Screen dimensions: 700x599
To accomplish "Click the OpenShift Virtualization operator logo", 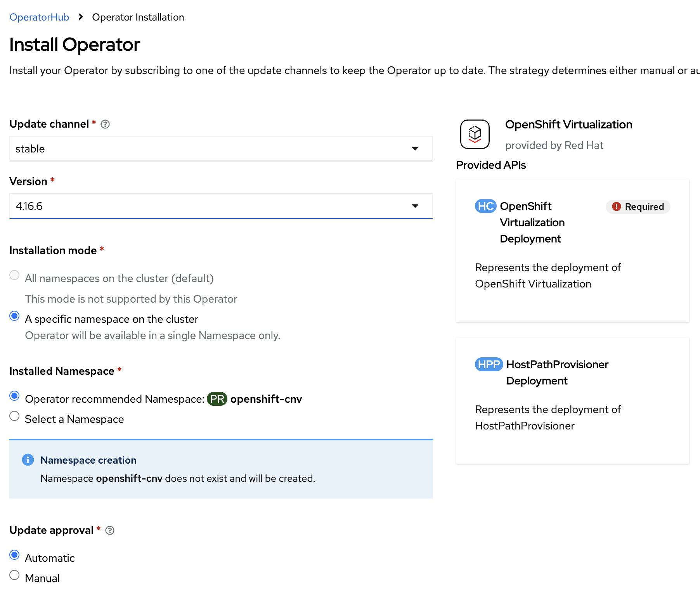I will click(475, 134).
